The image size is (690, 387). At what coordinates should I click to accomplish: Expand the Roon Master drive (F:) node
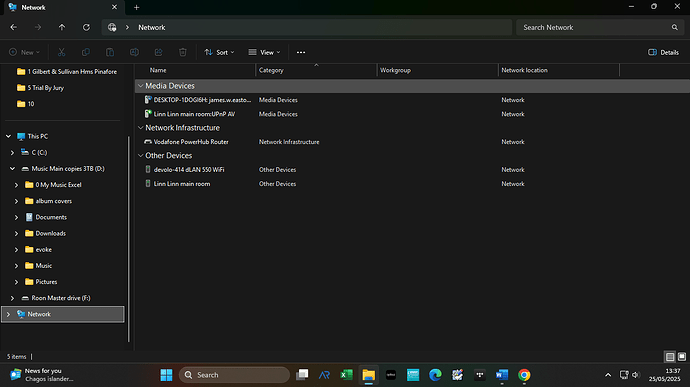12,298
